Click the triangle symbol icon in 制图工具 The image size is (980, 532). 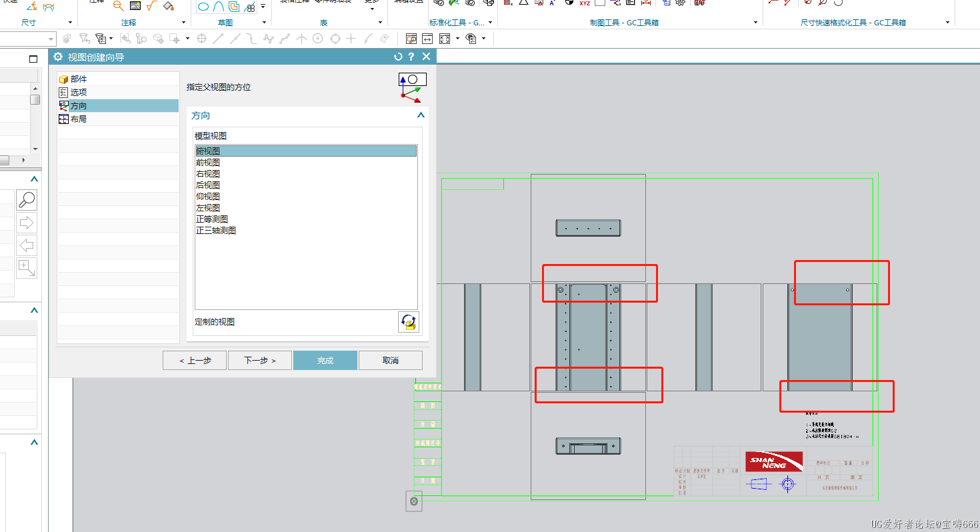tap(523, 3)
